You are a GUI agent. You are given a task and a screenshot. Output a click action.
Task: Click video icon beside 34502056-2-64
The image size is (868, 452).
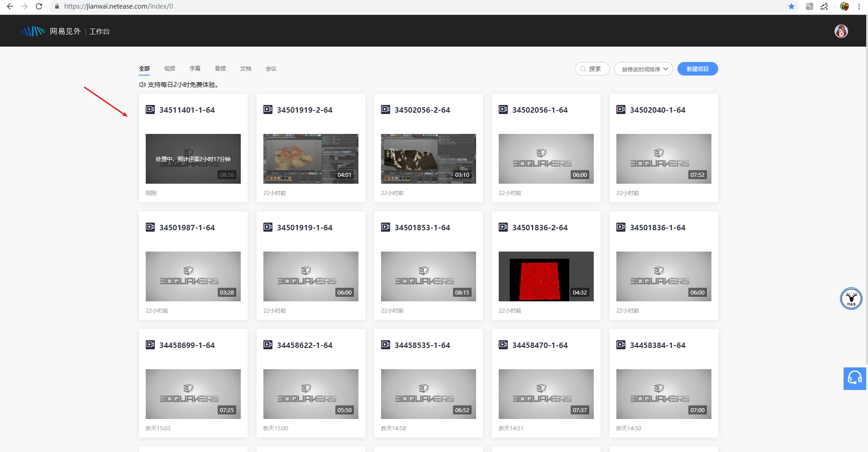point(386,109)
